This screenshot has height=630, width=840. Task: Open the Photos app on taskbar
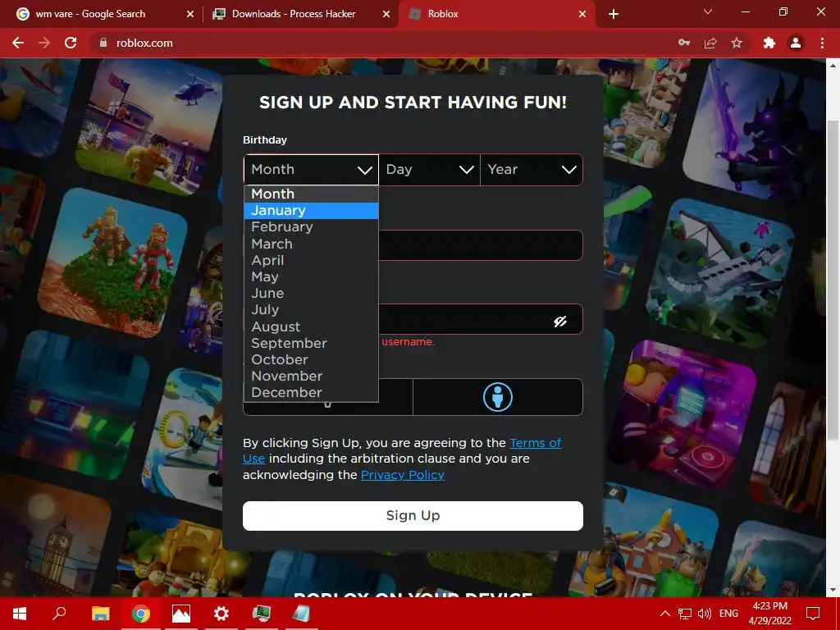(x=181, y=614)
